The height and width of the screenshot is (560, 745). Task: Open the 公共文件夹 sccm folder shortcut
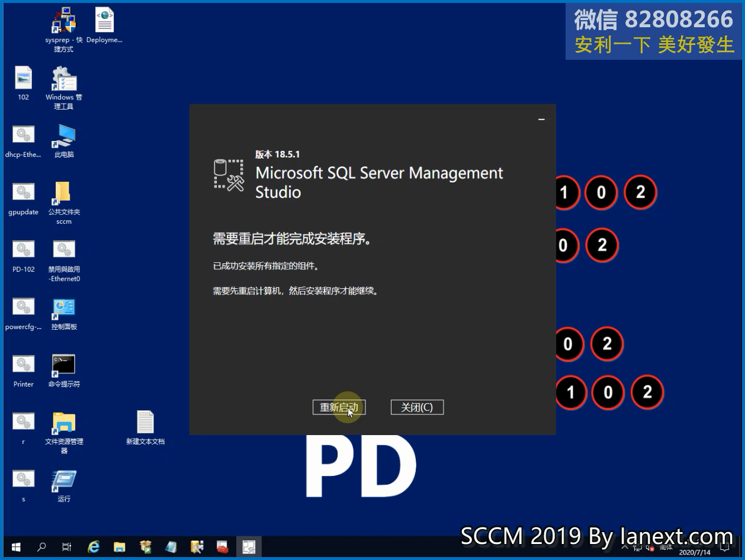click(x=64, y=203)
